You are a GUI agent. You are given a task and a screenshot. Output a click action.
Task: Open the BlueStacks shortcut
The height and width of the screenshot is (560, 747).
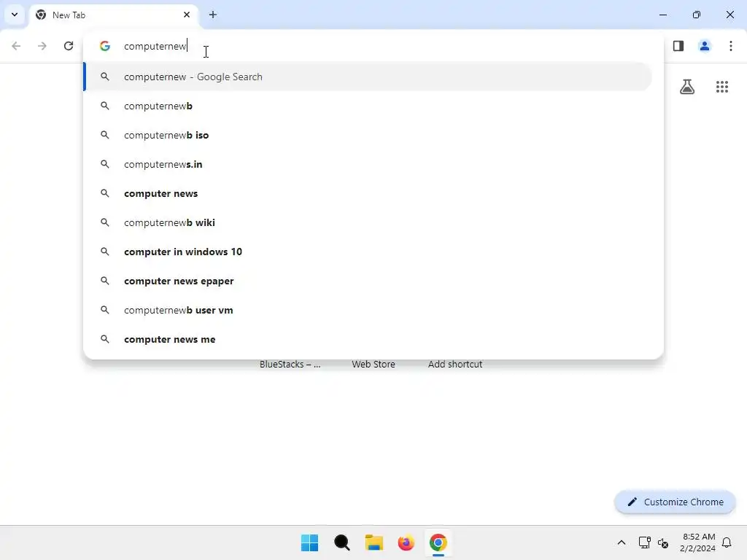[290, 365]
